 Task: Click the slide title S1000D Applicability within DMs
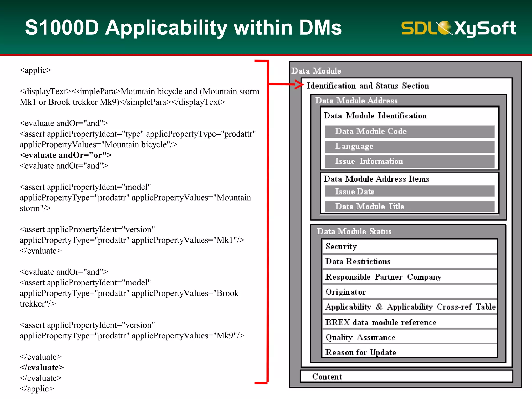[x=183, y=28]
